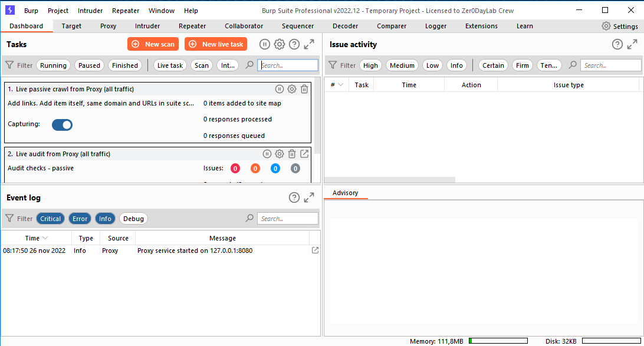Toggle the Firm confidence filter

[523, 65]
